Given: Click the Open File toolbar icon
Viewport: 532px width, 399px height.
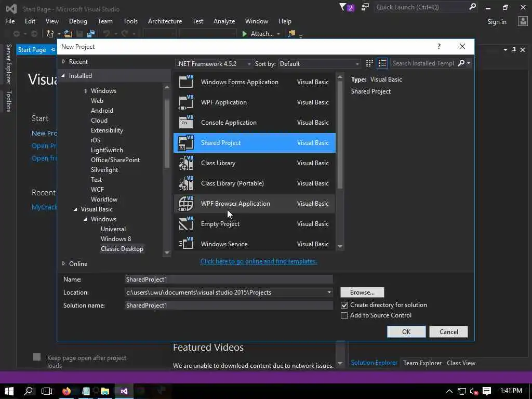Looking at the screenshot, I should 68,34.
